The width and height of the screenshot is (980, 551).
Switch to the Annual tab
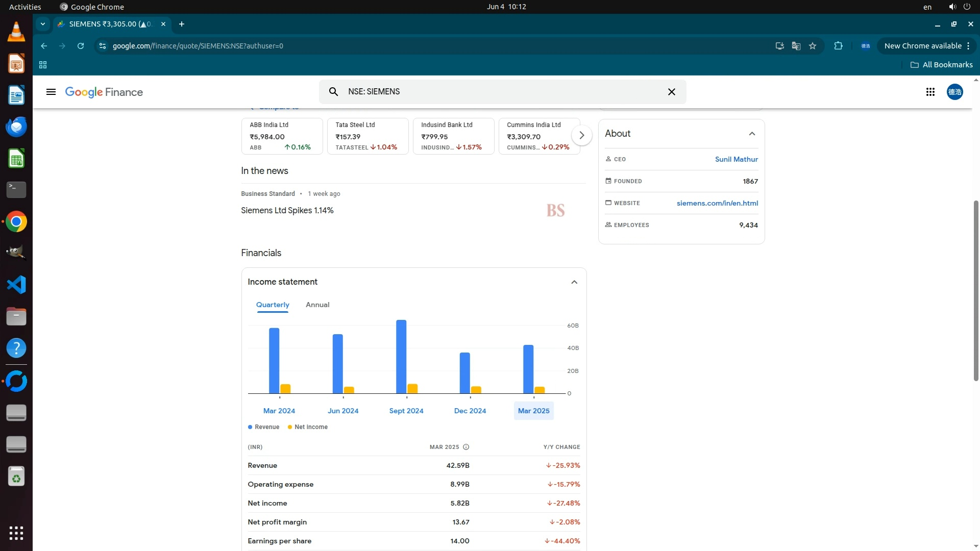coord(317,305)
